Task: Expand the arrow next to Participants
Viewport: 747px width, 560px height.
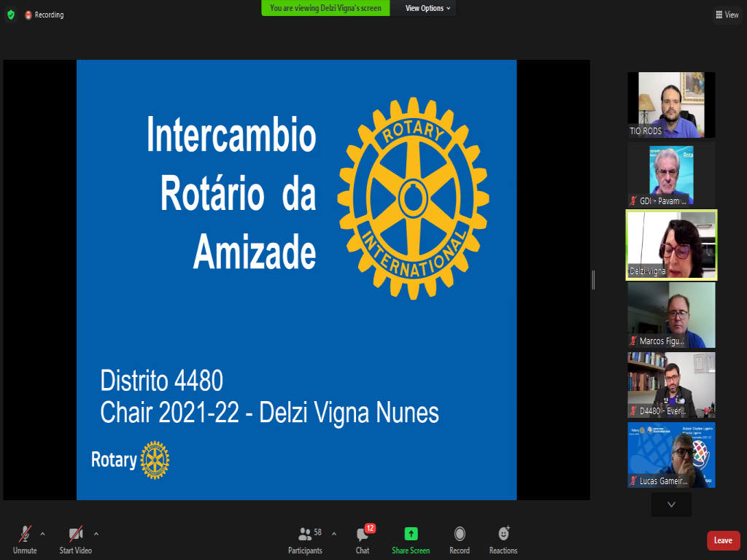Action: point(334,534)
